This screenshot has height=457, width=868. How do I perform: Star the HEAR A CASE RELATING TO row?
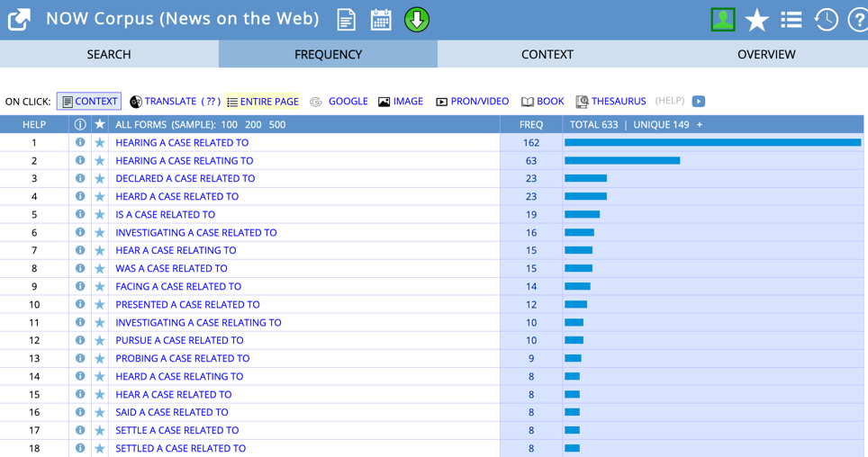[100, 251]
